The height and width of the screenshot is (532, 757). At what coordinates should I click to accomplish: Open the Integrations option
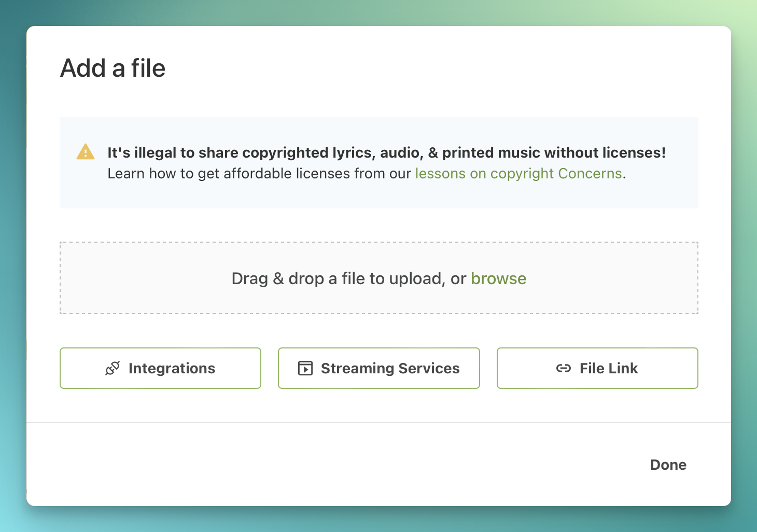[160, 368]
